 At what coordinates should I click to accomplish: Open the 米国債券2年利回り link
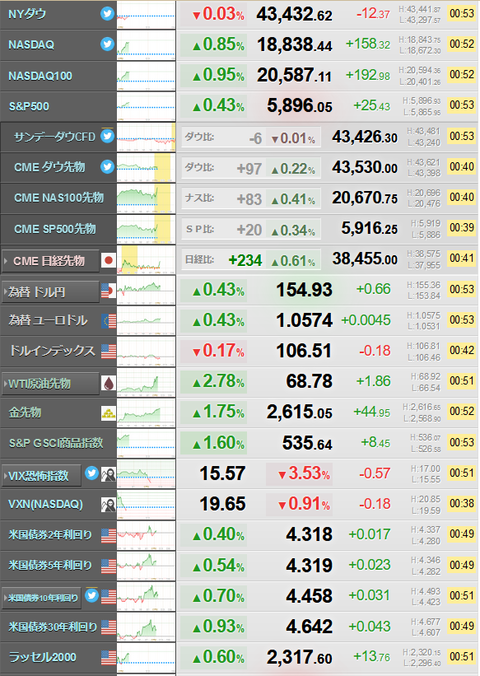(50, 535)
